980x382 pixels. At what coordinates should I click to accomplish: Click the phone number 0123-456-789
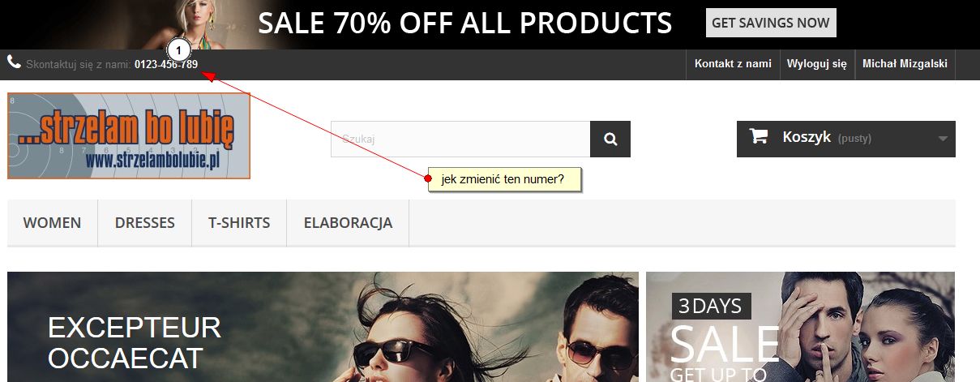[x=166, y=64]
